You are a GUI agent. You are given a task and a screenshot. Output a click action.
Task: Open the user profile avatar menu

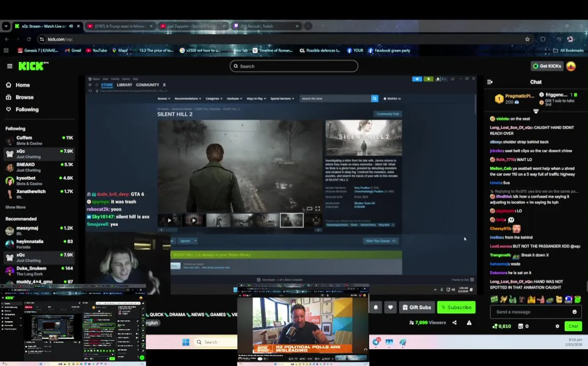pyautogui.click(x=571, y=66)
